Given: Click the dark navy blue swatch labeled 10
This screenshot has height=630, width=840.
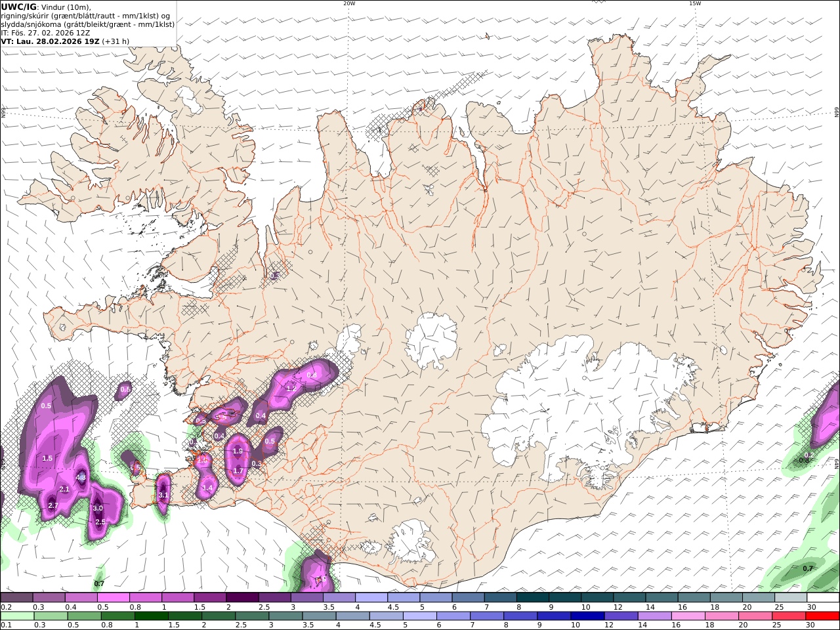Looking at the screenshot, I should pyautogui.click(x=588, y=616).
